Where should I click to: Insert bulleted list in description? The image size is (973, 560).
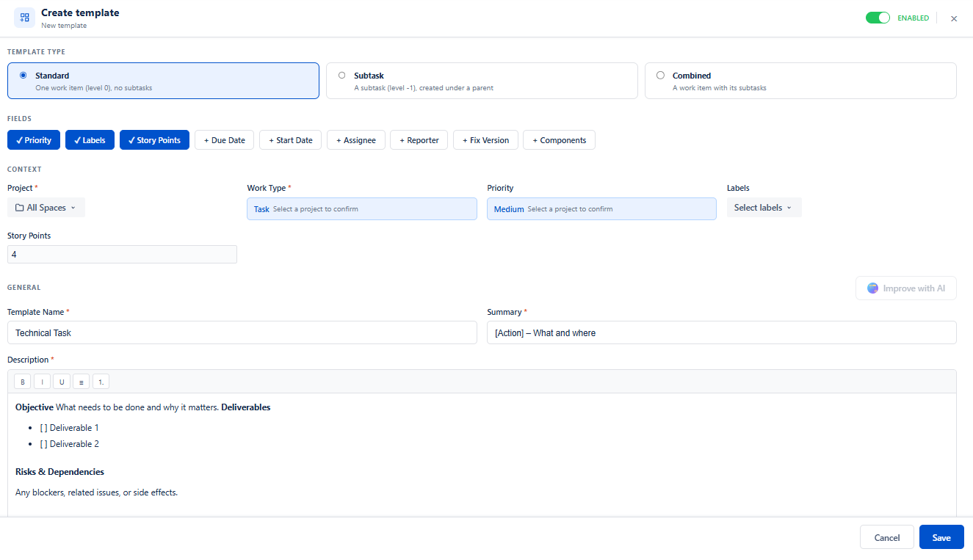pos(81,382)
